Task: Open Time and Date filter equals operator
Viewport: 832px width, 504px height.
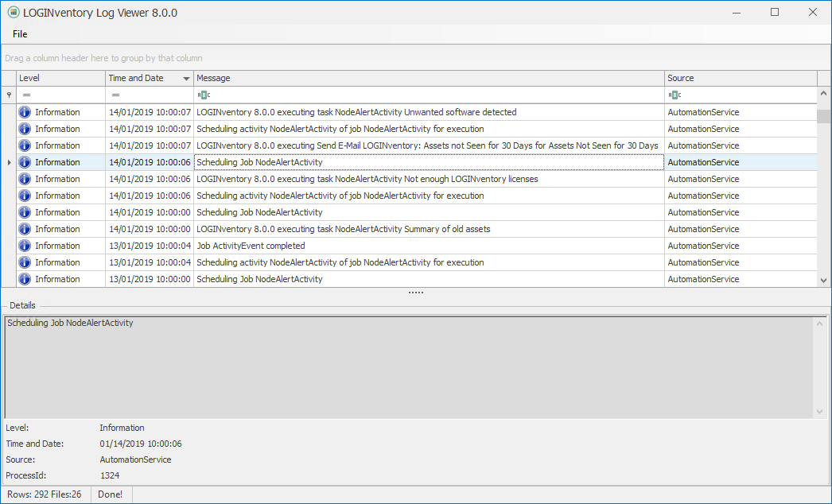Action: click(115, 95)
